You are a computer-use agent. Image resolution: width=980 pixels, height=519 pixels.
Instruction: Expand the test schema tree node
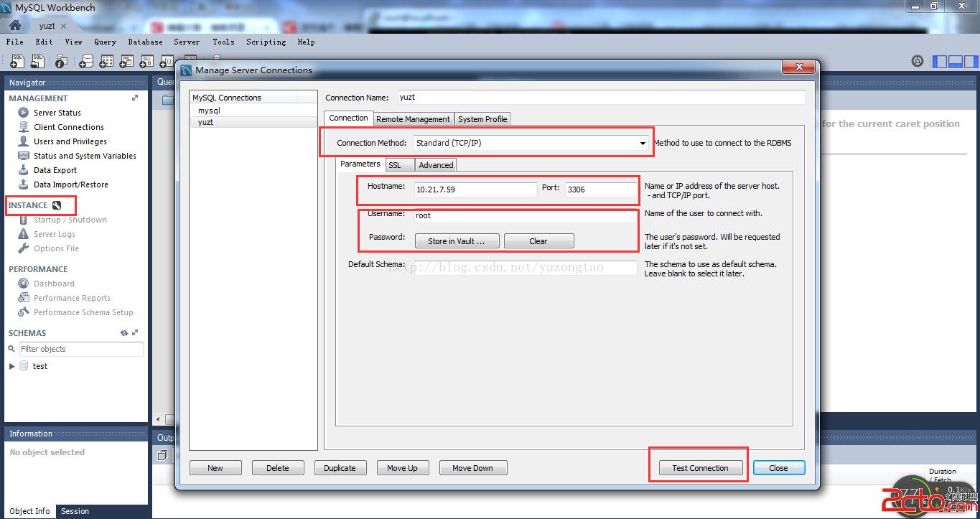(x=12, y=366)
